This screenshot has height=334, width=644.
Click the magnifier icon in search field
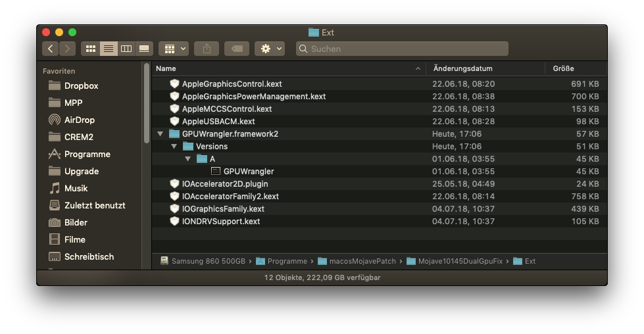pyautogui.click(x=303, y=49)
